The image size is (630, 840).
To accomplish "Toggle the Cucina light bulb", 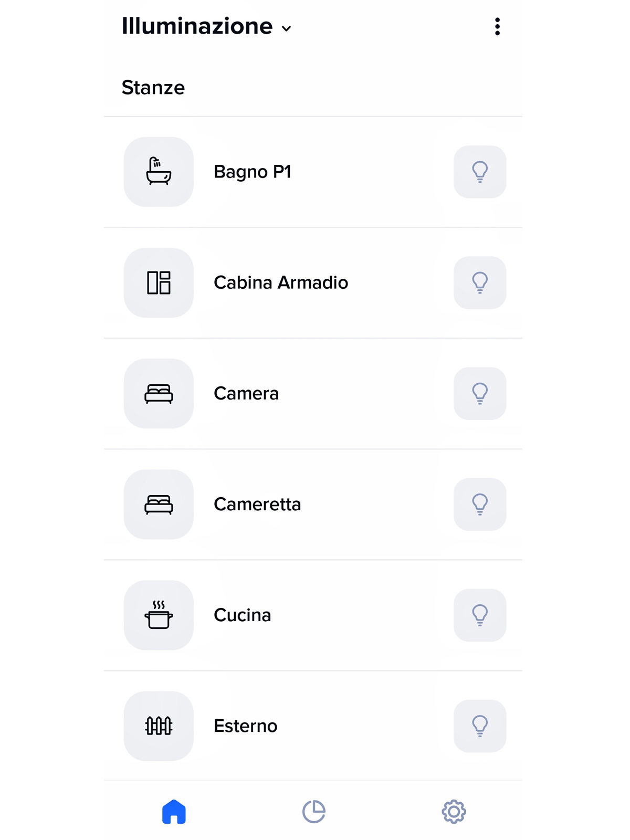I will point(480,615).
